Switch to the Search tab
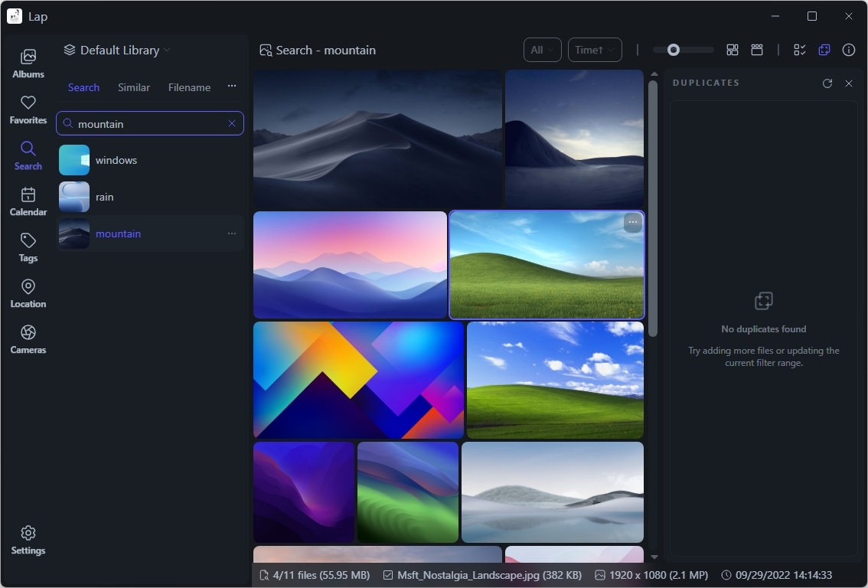Viewport: 868px width, 588px height. tap(83, 87)
